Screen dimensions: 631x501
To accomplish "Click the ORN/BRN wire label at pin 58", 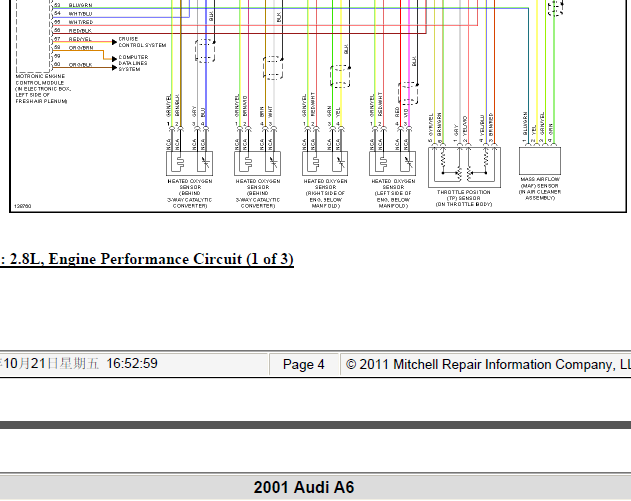I will (x=81, y=47).
